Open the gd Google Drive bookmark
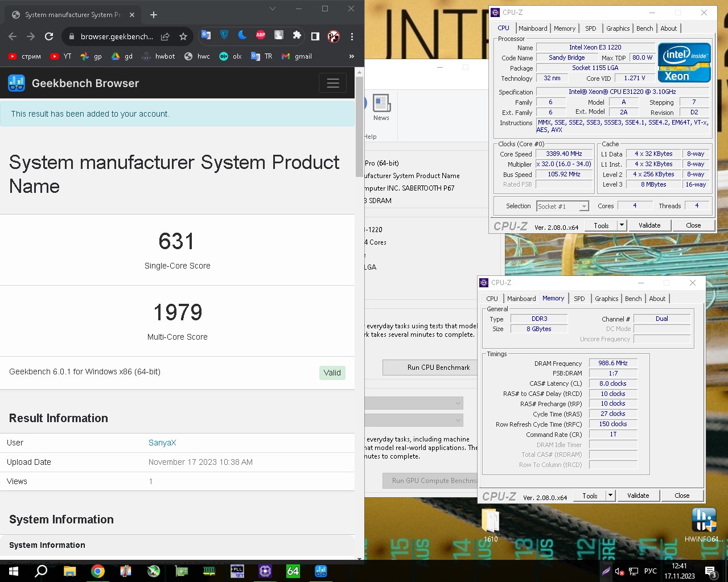 pyautogui.click(x=122, y=56)
